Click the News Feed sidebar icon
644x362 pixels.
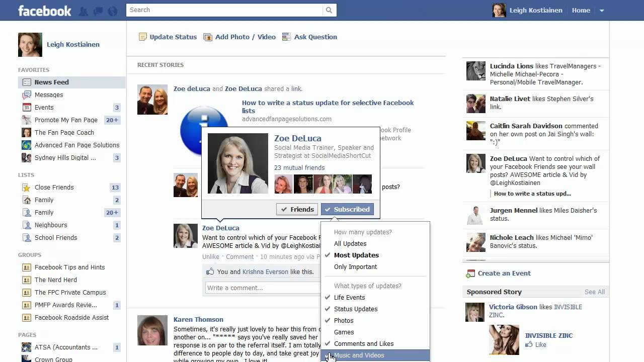[x=27, y=82]
